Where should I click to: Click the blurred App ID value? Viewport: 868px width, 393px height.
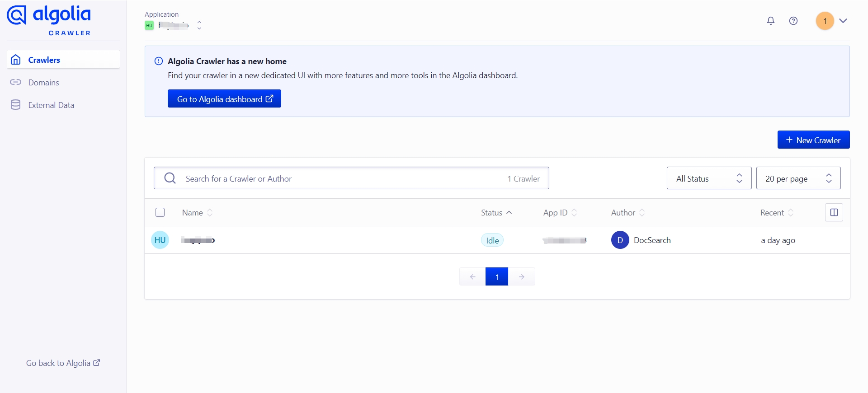click(x=565, y=240)
